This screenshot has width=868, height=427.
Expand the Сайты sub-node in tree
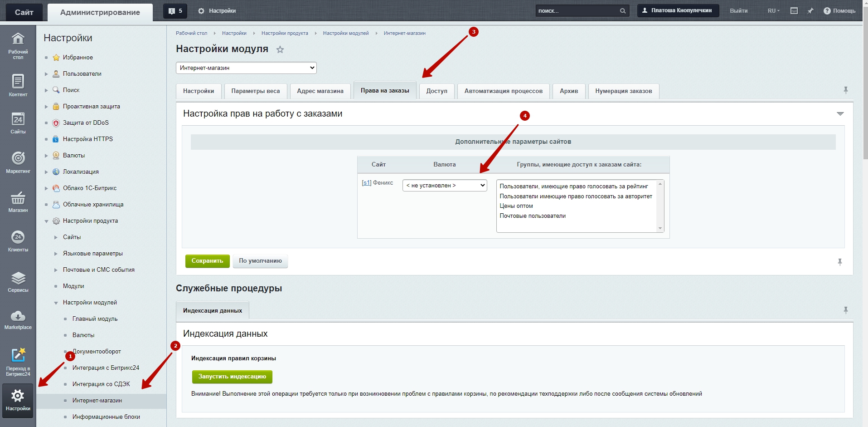tap(56, 237)
